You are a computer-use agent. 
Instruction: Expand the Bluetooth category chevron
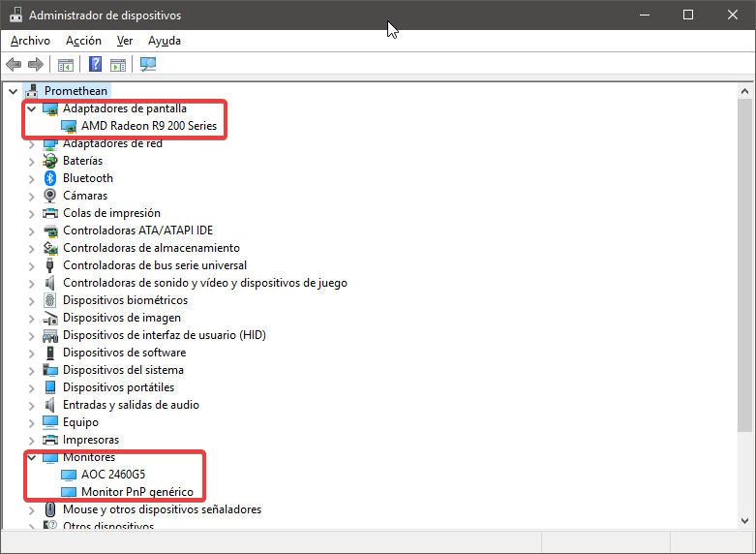tap(32, 179)
